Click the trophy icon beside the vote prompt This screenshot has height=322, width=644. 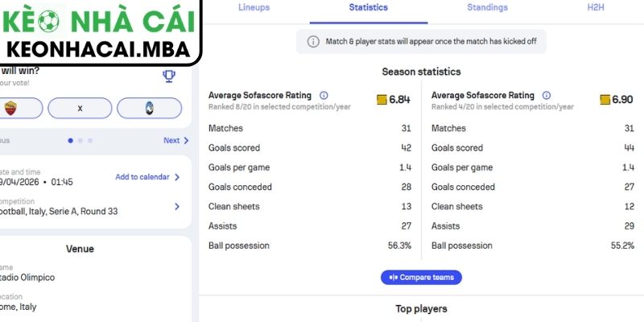[169, 76]
